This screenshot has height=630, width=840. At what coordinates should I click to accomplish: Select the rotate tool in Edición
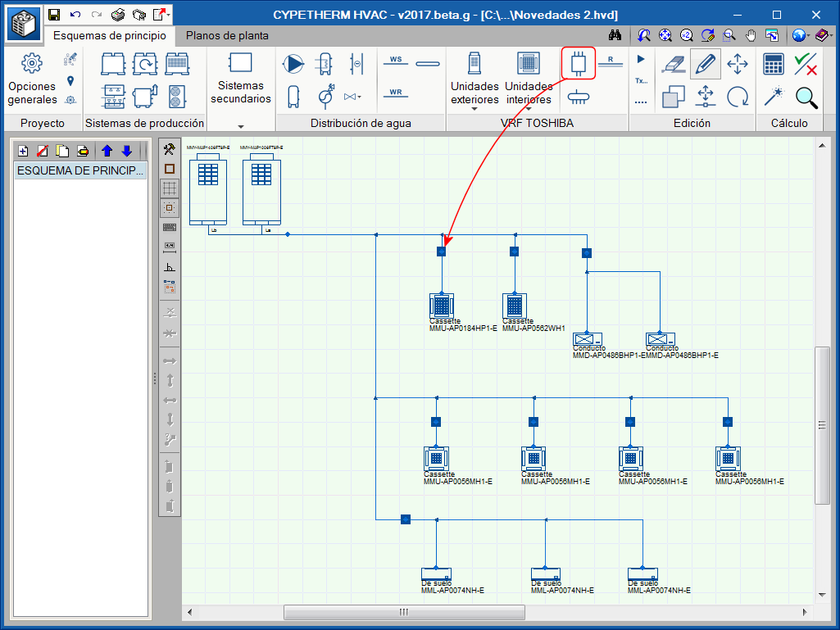pyautogui.click(x=738, y=97)
